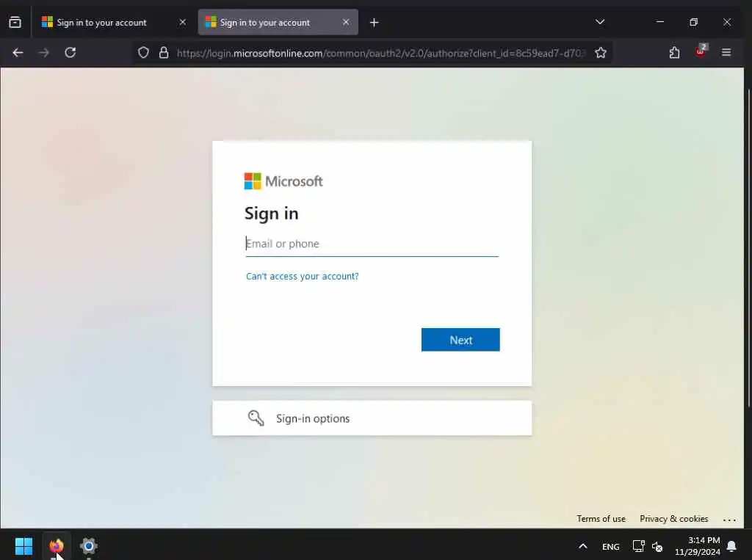
Task: Open Settings gear in taskbar
Action: pyautogui.click(x=89, y=545)
